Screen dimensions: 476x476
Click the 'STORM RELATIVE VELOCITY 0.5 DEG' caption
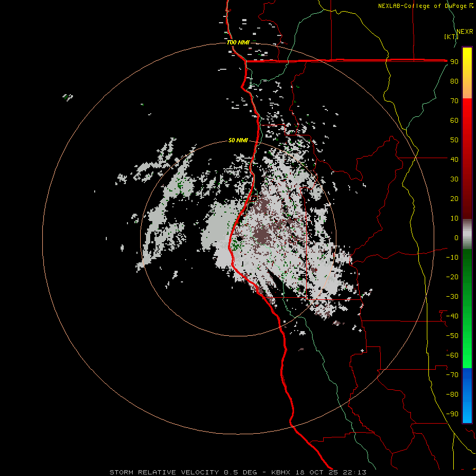pos(183,472)
